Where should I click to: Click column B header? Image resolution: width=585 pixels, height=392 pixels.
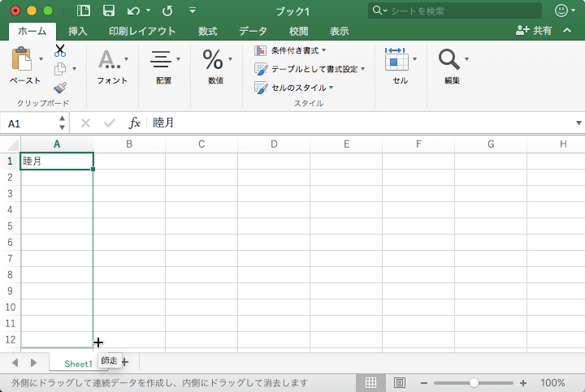tap(129, 144)
